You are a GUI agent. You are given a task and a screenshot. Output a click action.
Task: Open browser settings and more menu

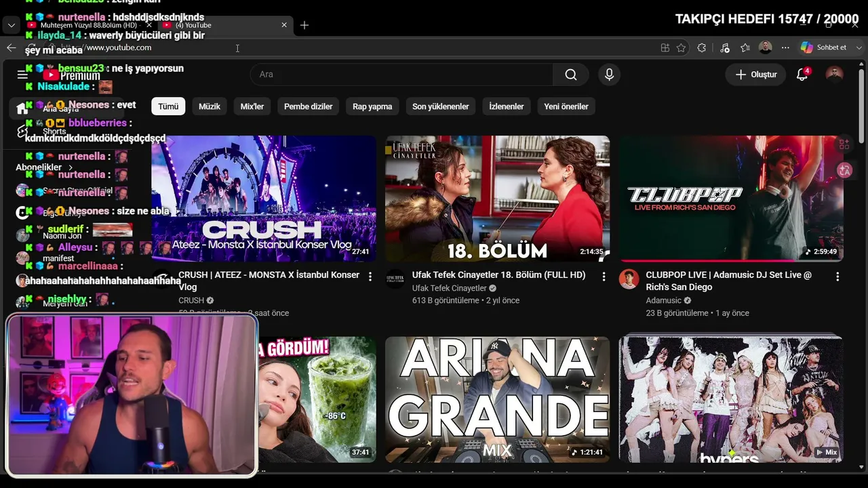(x=785, y=47)
